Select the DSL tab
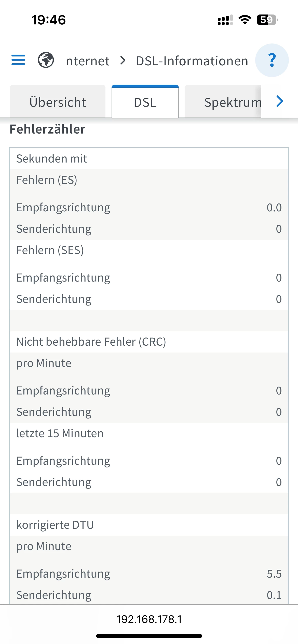Image resolution: width=298 pixels, height=644 pixels. [145, 102]
